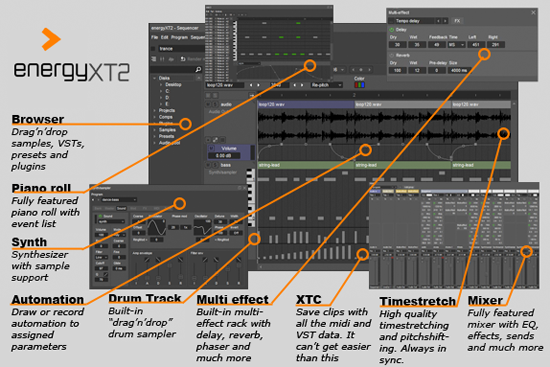Click the Delay Feedback value 49 field

pyautogui.click(x=437, y=45)
